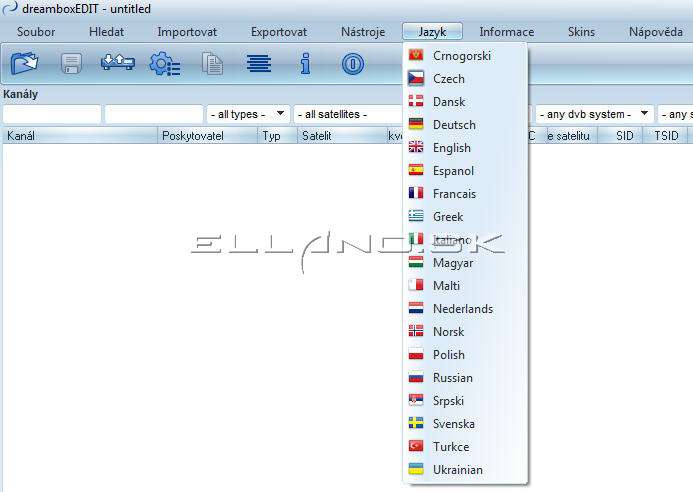Screen dimensions: 693x492
Task: Sort by TSID column header
Action: tap(666, 135)
